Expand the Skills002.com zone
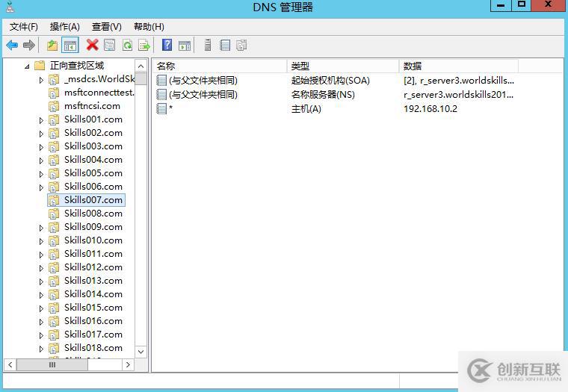The width and height of the screenshot is (568, 392). coord(41,134)
